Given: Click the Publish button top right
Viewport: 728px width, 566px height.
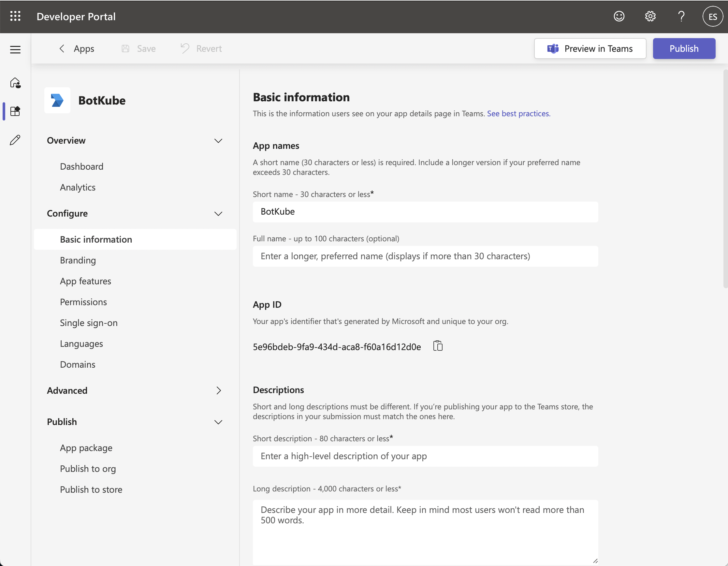Looking at the screenshot, I should 684,48.
